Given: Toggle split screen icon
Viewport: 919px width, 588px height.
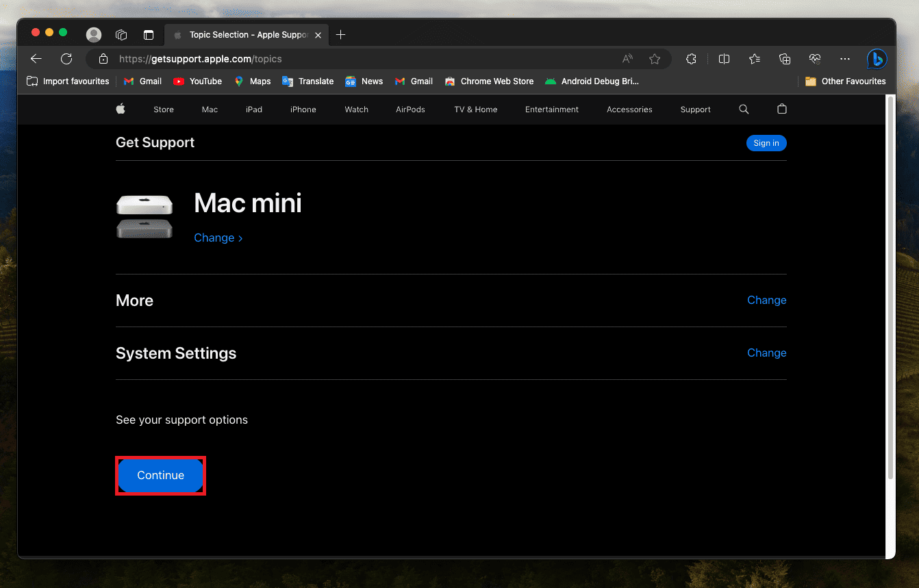Looking at the screenshot, I should tap(724, 59).
